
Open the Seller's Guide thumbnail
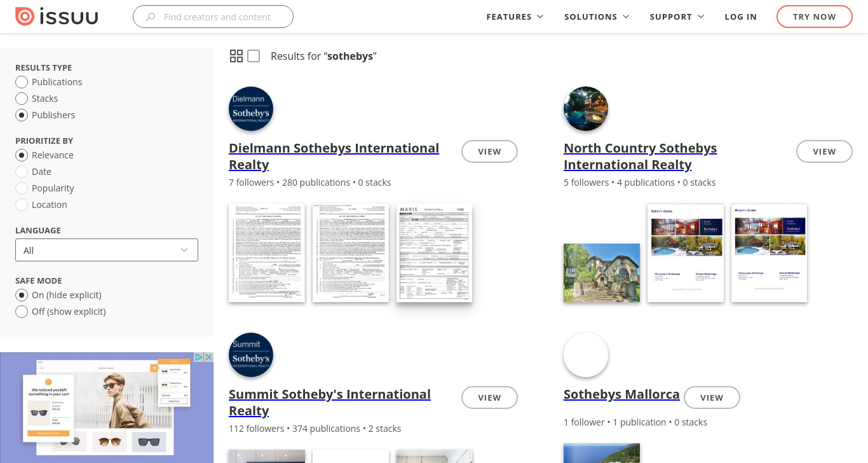(x=686, y=252)
